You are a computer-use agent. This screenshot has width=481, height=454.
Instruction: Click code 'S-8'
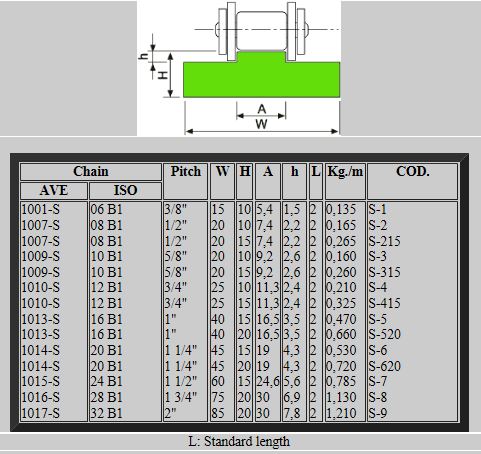point(378,397)
